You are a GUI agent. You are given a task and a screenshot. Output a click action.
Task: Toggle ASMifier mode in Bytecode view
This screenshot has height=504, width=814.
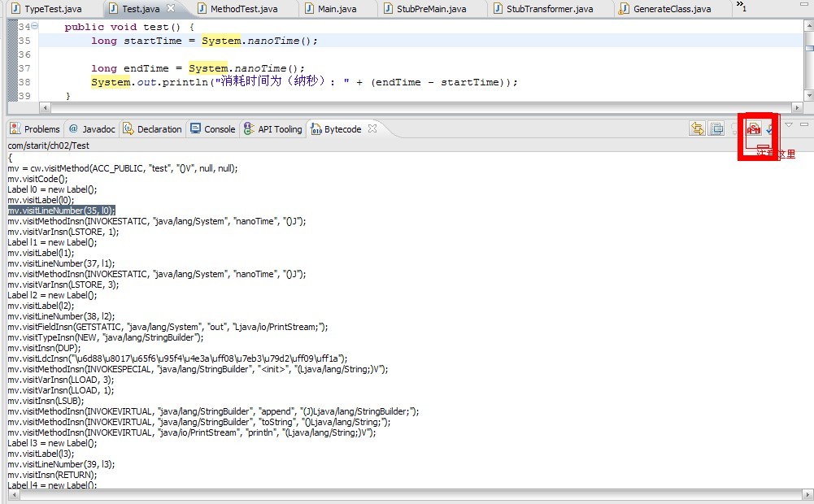(753, 128)
